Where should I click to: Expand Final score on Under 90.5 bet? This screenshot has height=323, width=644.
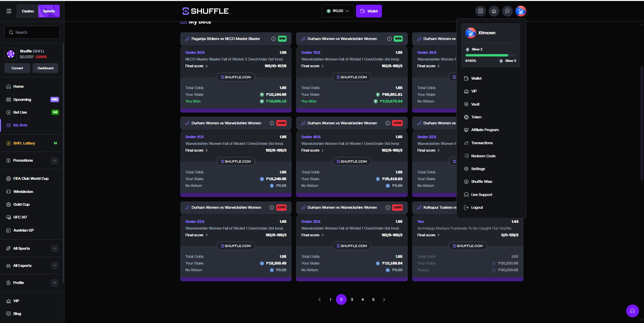197,66
